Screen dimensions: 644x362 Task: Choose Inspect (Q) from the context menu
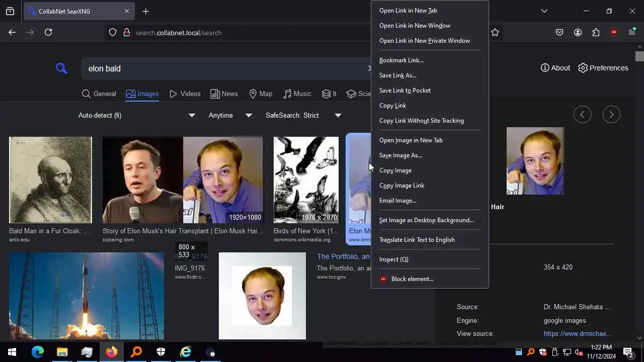(430, 259)
